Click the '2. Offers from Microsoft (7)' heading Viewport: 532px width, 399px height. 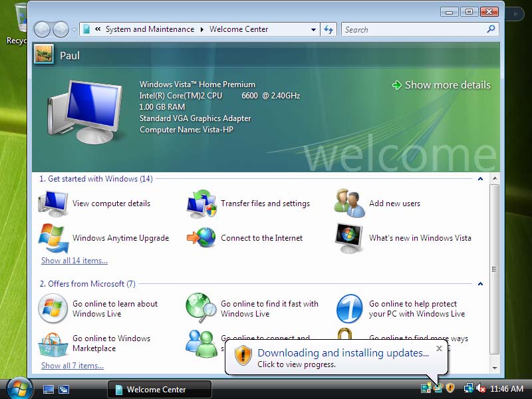pyautogui.click(x=88, y=284)
